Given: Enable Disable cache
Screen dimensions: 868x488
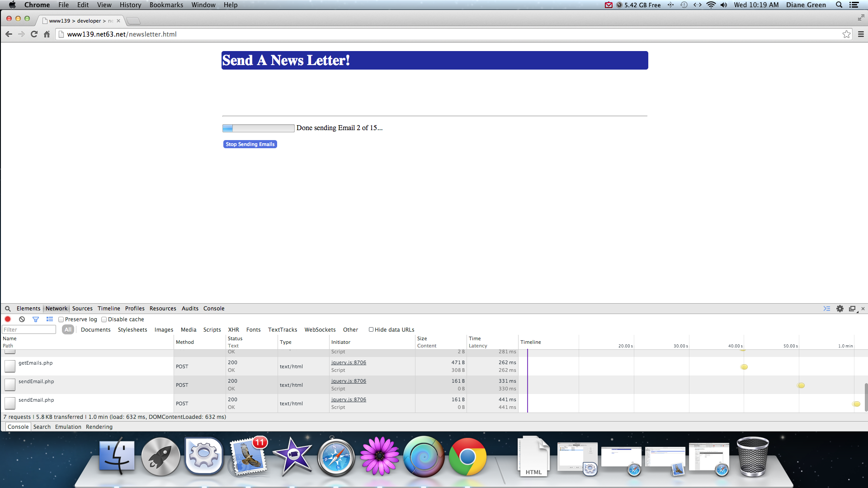Looking at the screenshot, I should click(104, 319).
